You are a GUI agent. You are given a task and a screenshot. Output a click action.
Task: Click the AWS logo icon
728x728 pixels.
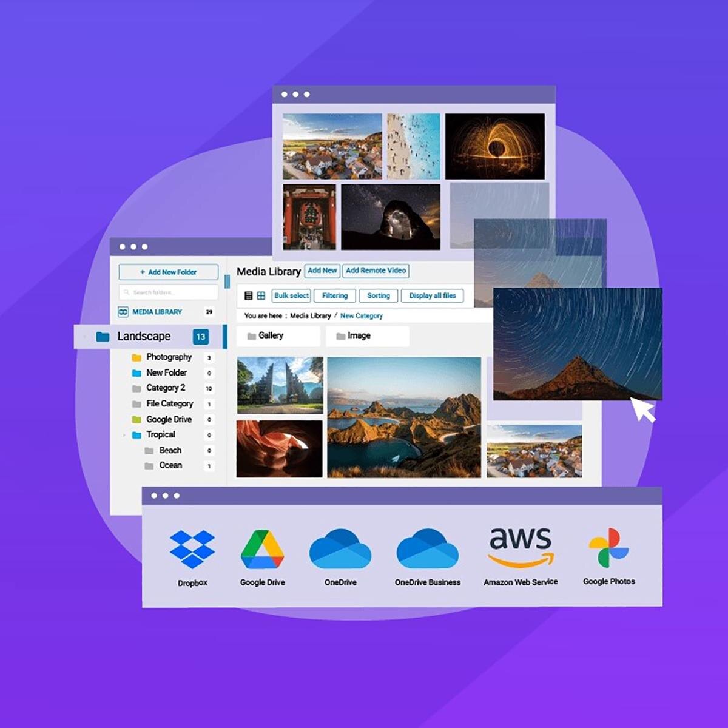[521, 547]
